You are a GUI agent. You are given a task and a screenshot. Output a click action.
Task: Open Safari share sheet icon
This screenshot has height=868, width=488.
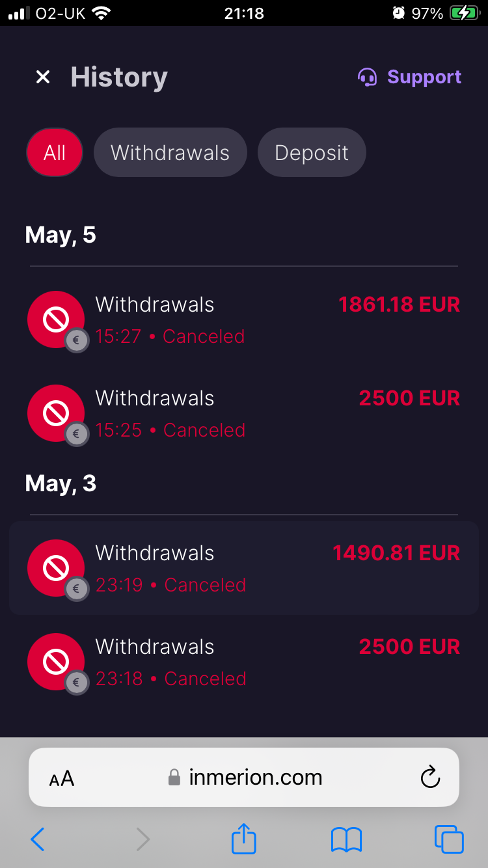pyautogui.click(x=244, y=839)
